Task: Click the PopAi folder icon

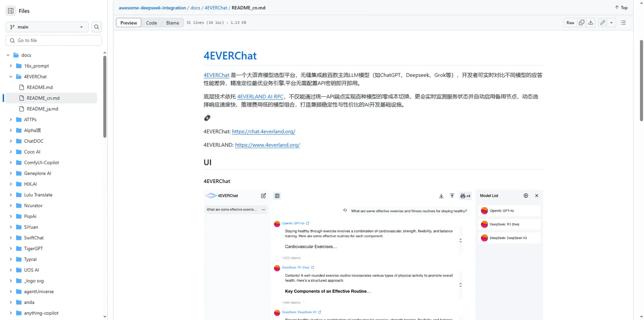Action: coord(19,216)
